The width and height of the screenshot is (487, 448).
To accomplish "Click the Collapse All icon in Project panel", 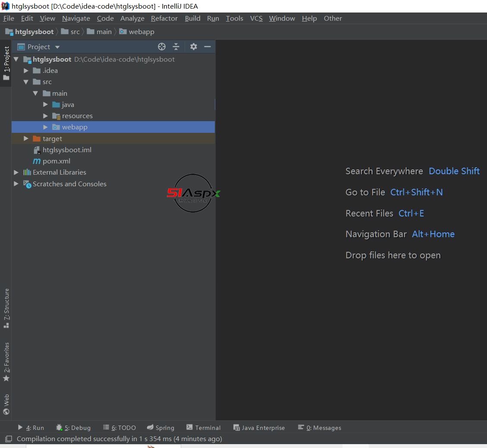I will [176, 47].
